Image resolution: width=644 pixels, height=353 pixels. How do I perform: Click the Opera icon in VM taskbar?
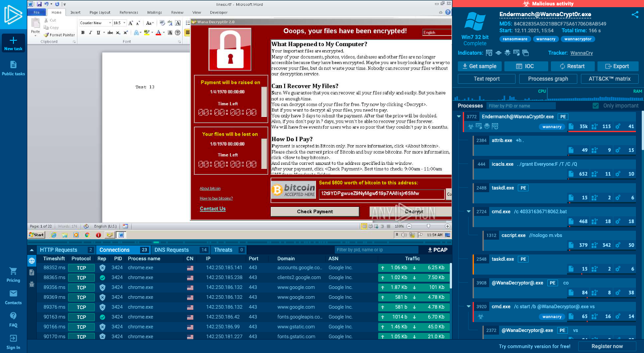(98, 235)
